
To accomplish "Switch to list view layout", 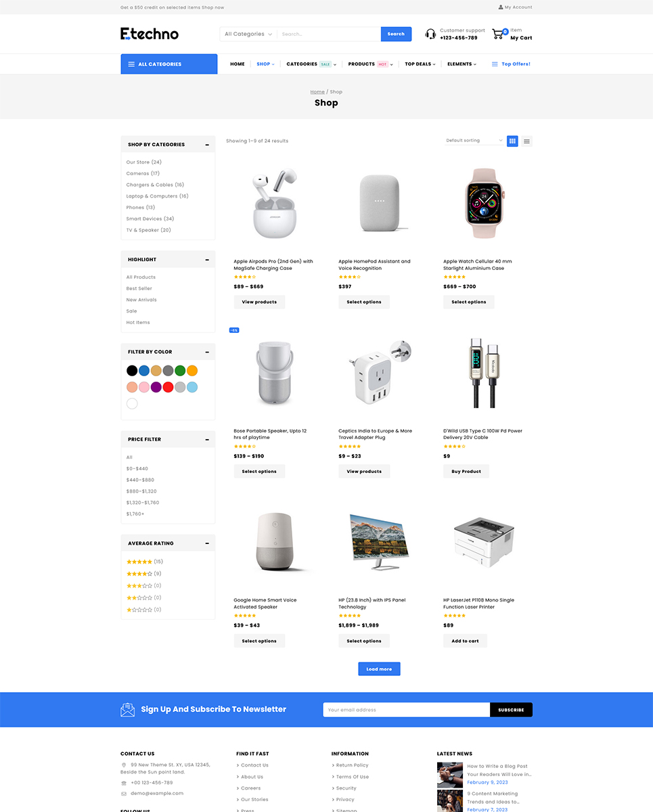I will [526, 141].
